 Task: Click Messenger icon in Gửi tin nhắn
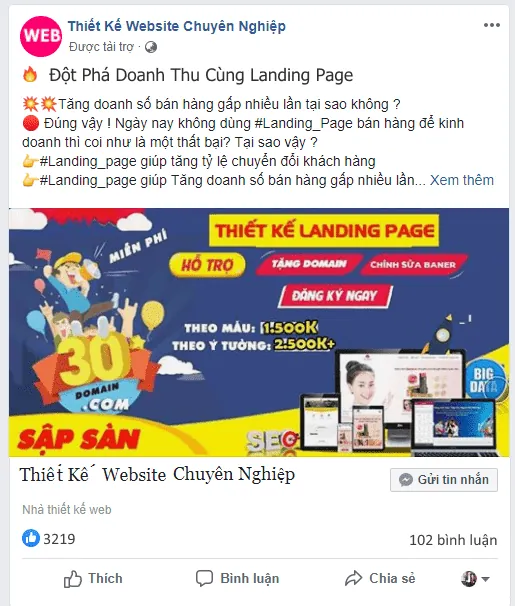pos(406,480)
